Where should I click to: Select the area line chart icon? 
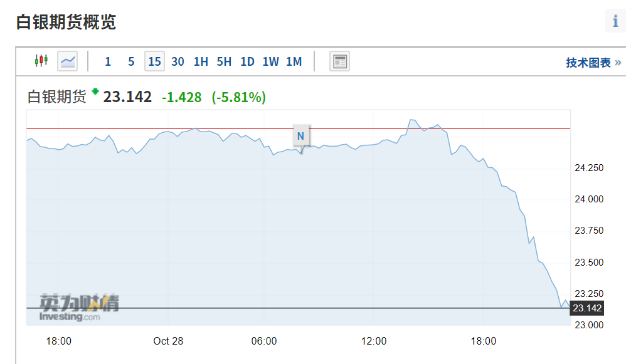point(68,61)
